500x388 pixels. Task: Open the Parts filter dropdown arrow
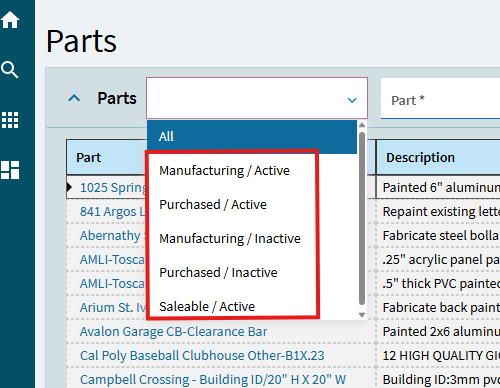tap(352, 100)
